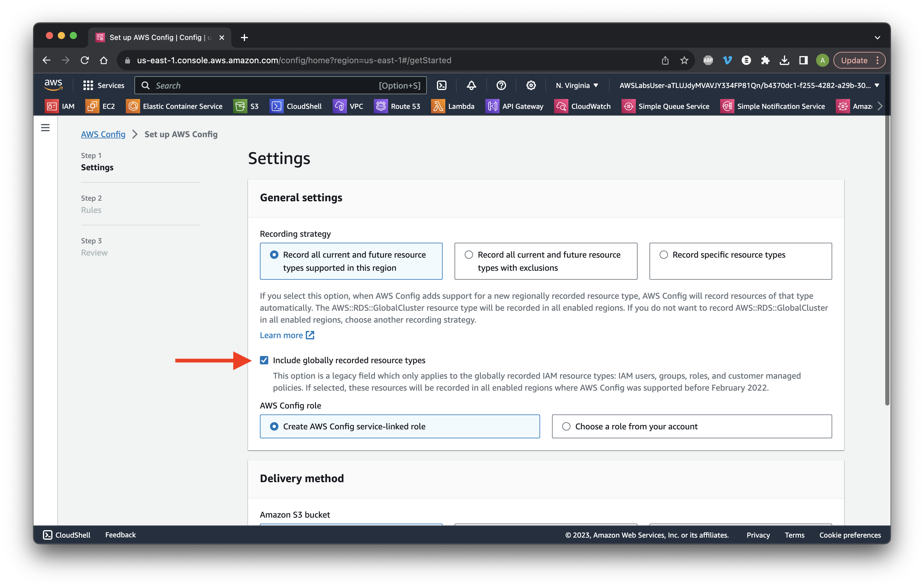Select Choose a role from your account
This screenshot has height=588, width=924.
point(692,426)
